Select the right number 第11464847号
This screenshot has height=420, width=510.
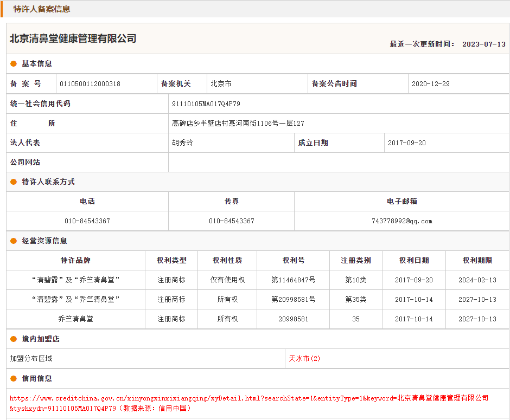point(293,280)
